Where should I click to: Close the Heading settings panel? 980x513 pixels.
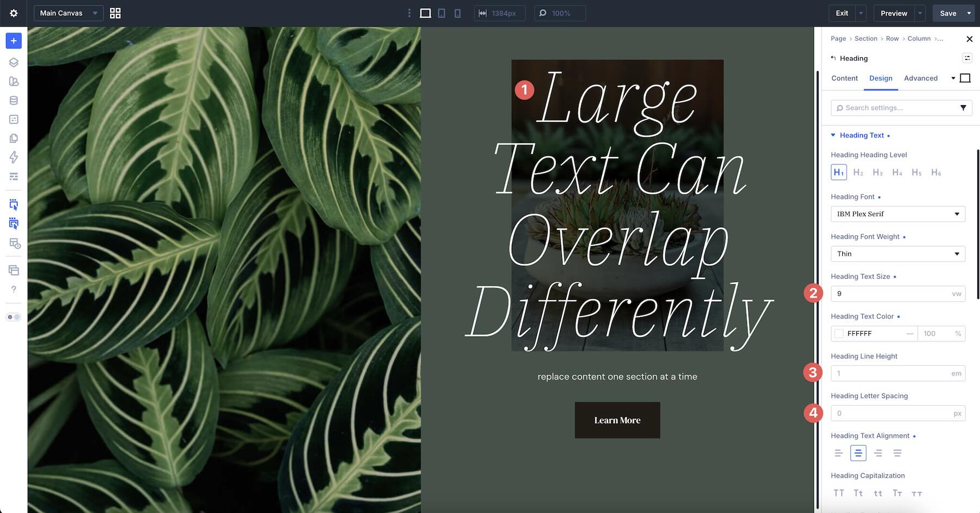(969, 39)
